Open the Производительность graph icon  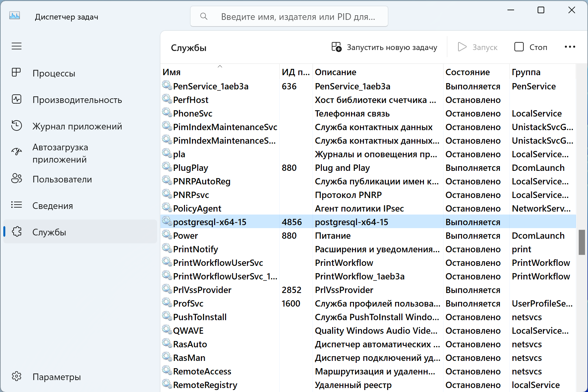click(x=16, y=99)
